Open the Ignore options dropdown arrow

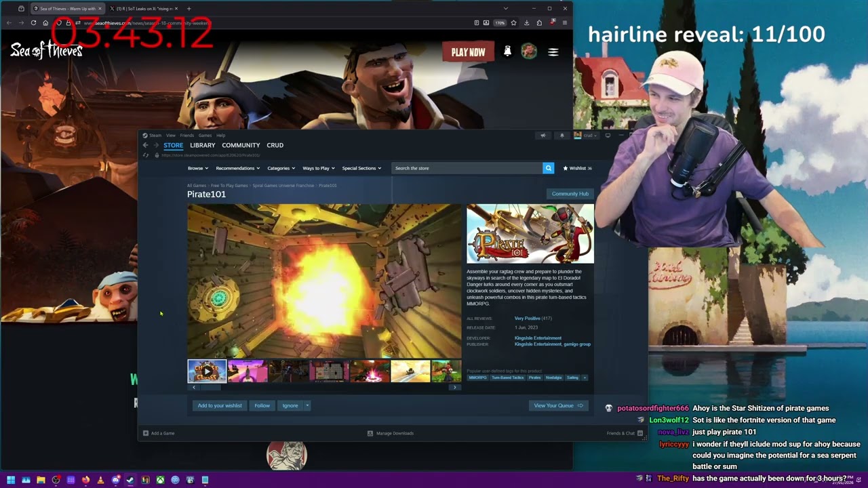coord(307,405)
